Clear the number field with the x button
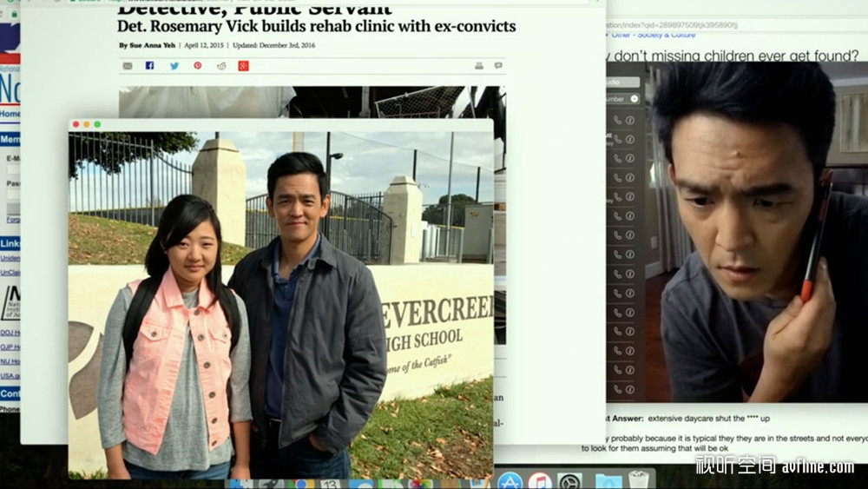Image resolution: width=868 pixels, height=489 pixels. pyautogui.click(x=635, y=98)
